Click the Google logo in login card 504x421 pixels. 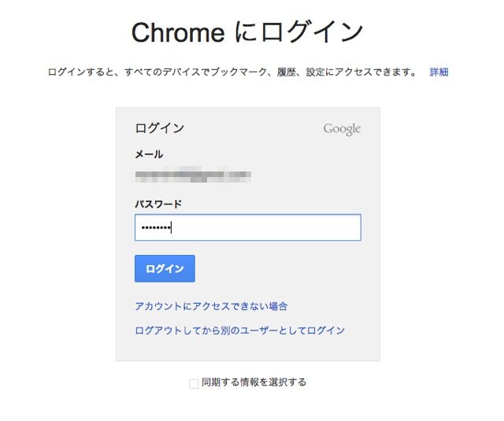pos(342,129)
